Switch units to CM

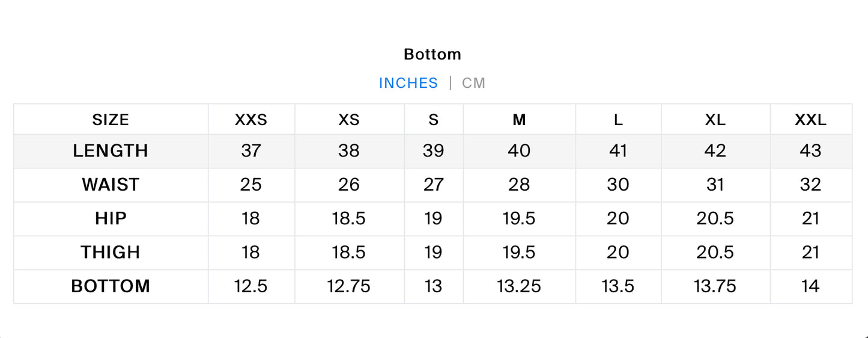click(x=473, y=83)
